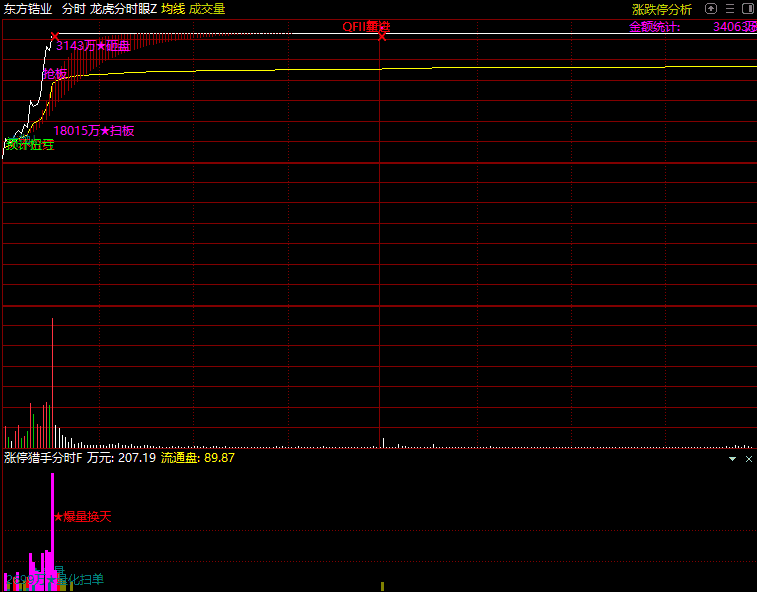Toggle the 均线 average line legend
Screen dimensions: 757x592
coord(173,9)
